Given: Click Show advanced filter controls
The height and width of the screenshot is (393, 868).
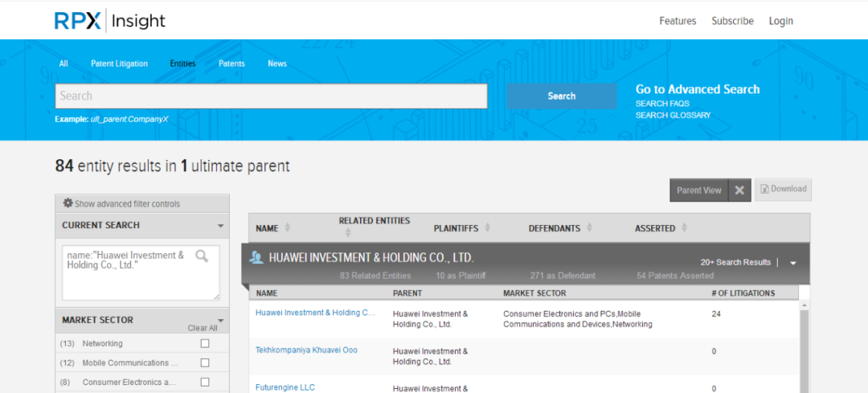Looking at the screenshot, I should coord(127,203).
